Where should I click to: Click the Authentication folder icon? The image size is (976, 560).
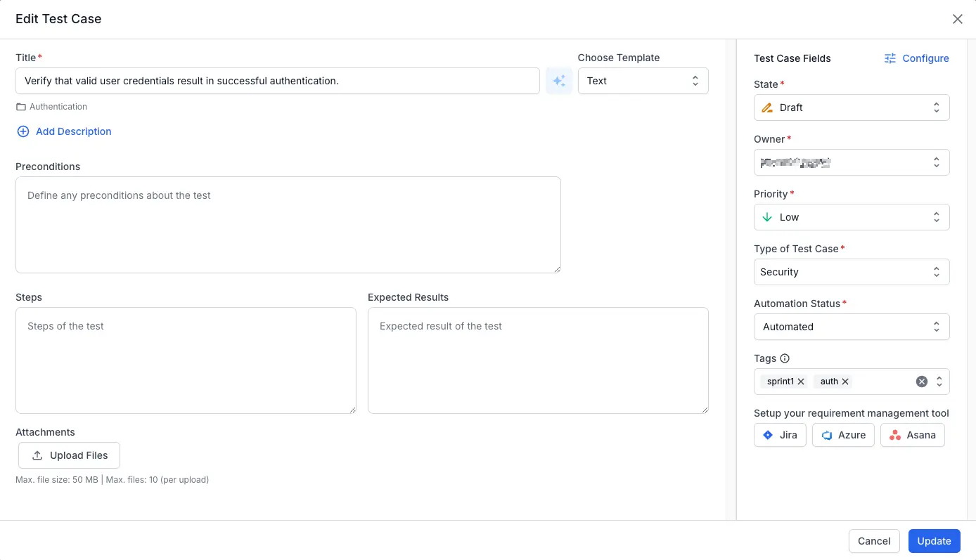(x=21, y=107)
